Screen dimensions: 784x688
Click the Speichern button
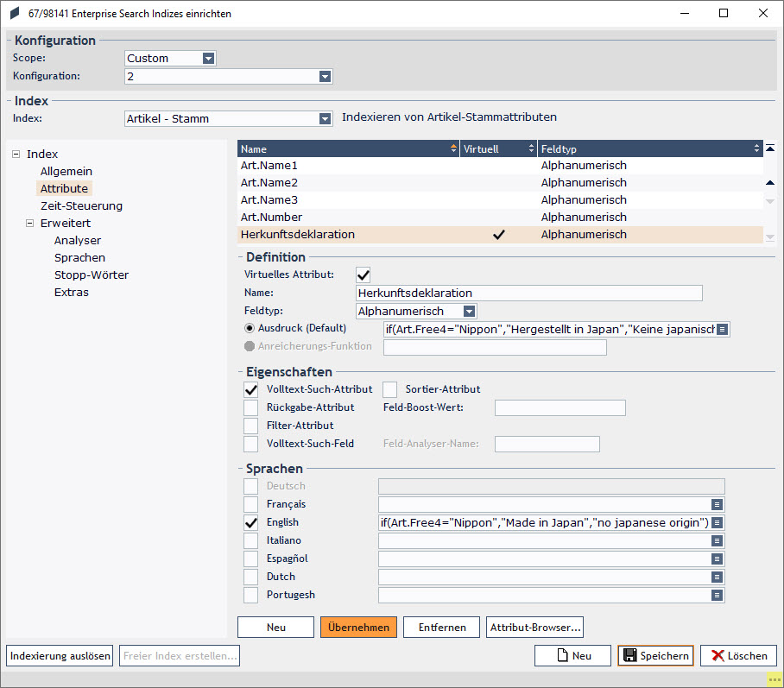[655, 655]
